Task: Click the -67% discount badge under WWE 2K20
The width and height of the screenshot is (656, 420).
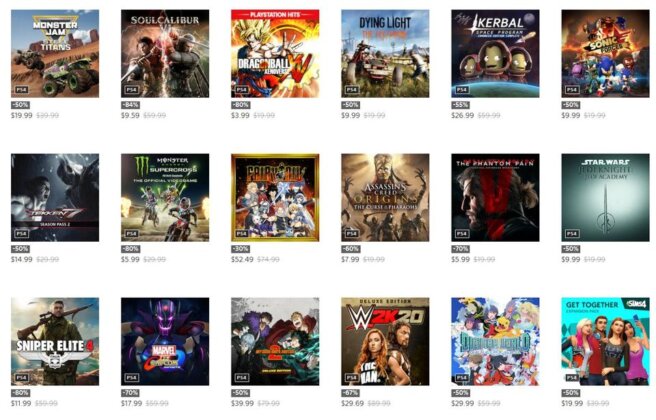Action: pos(350,393)
